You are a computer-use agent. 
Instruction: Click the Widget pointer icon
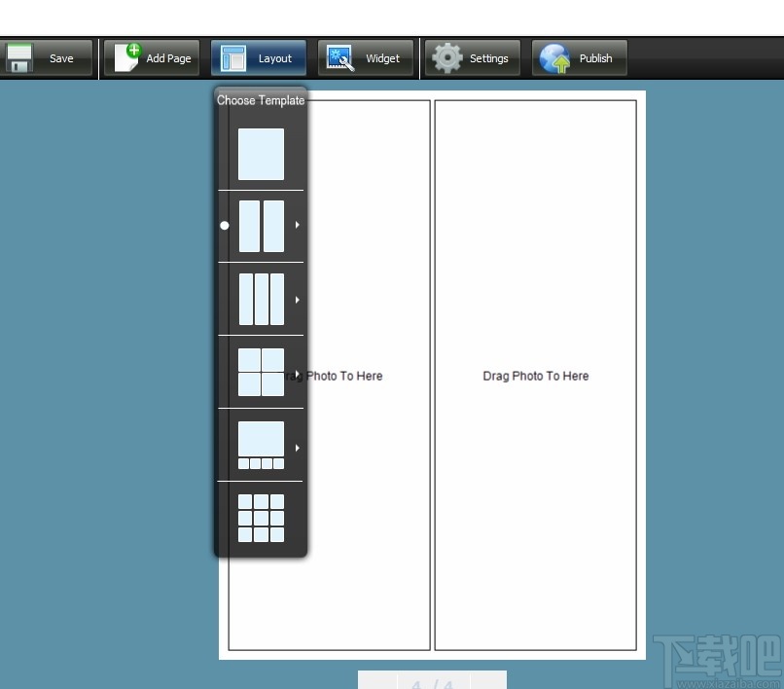(x=341, y=57)
